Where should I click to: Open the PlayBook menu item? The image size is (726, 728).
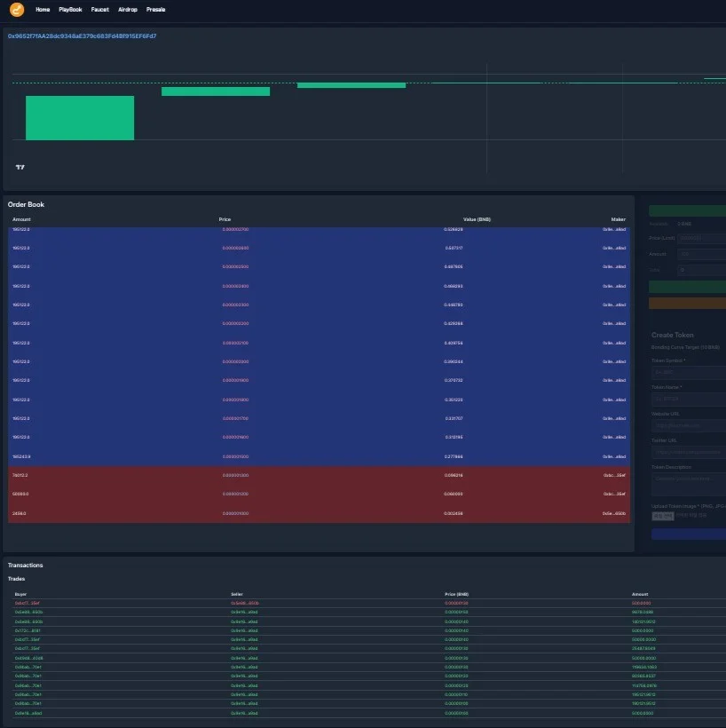coord(70,9)
